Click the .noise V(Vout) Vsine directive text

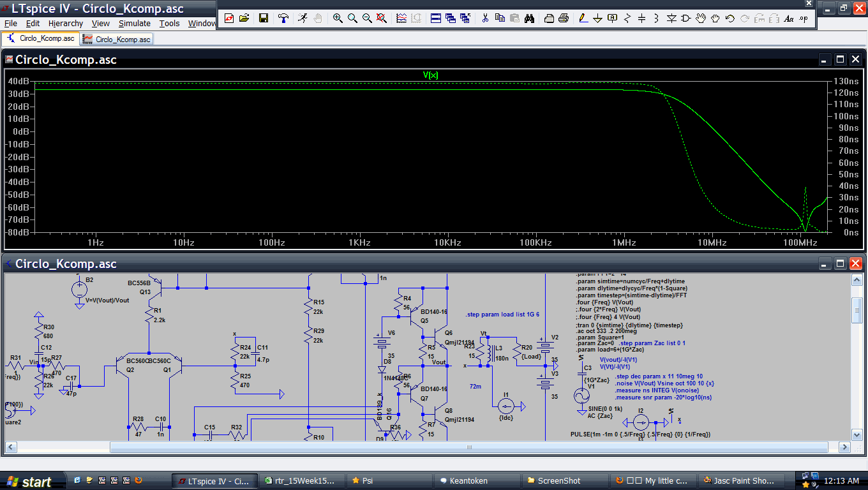[664, 383]
